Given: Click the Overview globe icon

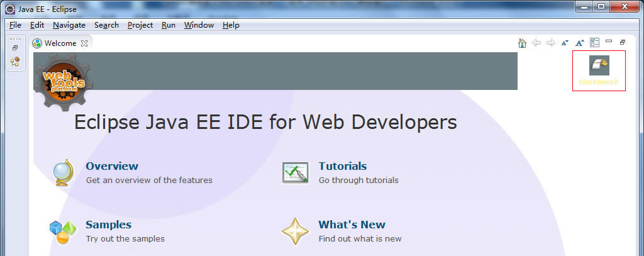Looking at the screenshot, I should pyautogui.click(x=64, y=172).
